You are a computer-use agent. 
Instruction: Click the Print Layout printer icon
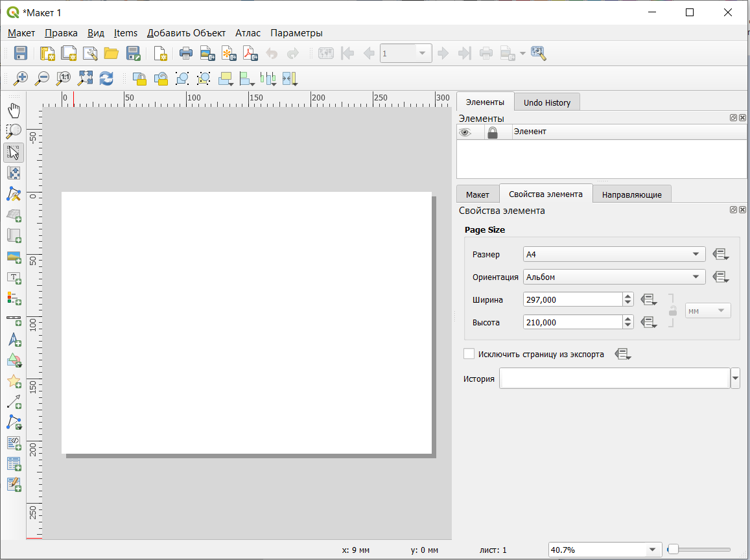pos(185,54)
